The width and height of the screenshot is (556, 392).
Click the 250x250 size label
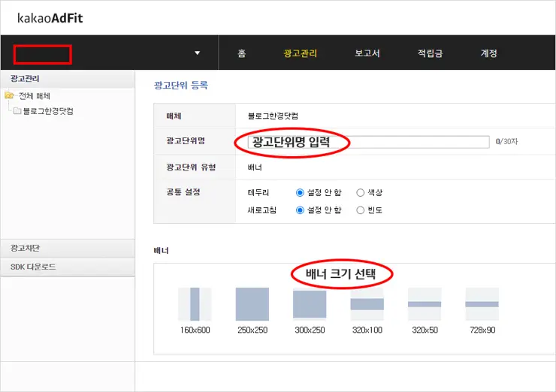pos(252,330)
